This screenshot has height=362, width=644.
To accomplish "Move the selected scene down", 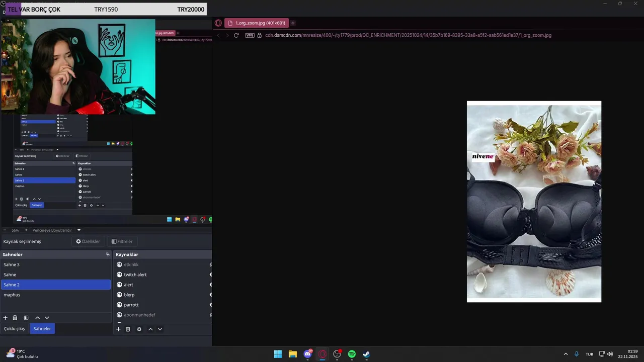I will click(47, 318).
